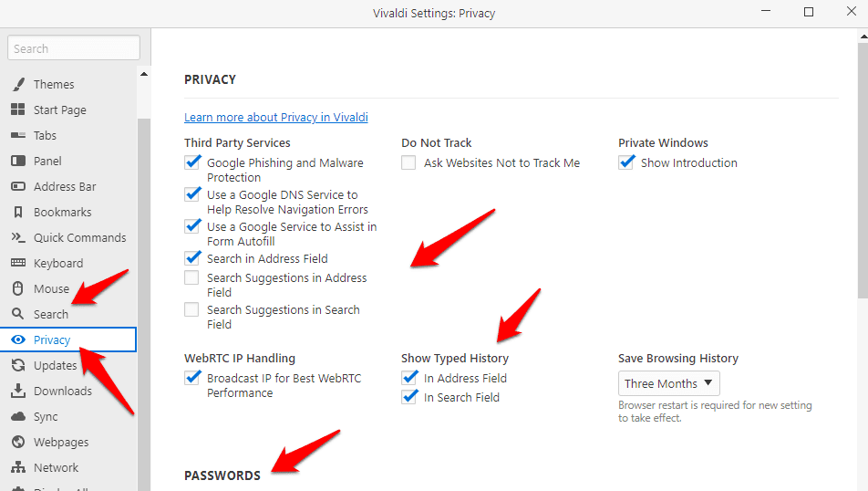Click the Tabs icon in sidebar

(17, 136)
